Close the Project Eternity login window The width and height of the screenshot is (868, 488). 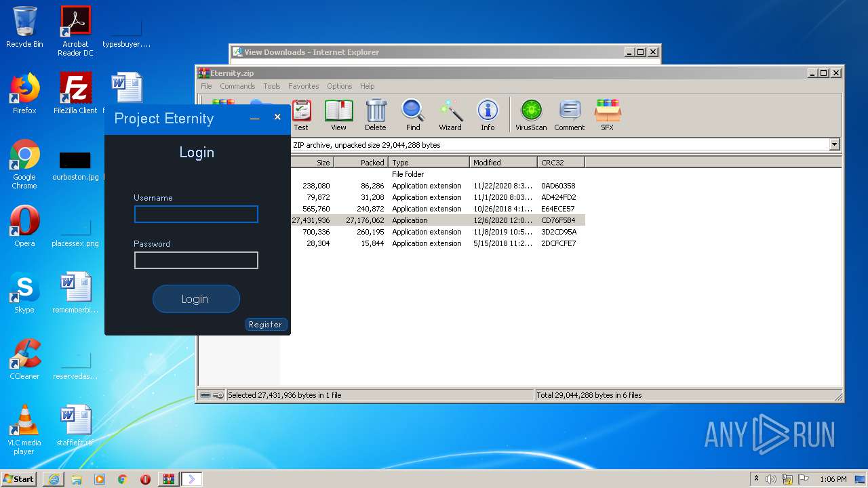click(277, 117)
